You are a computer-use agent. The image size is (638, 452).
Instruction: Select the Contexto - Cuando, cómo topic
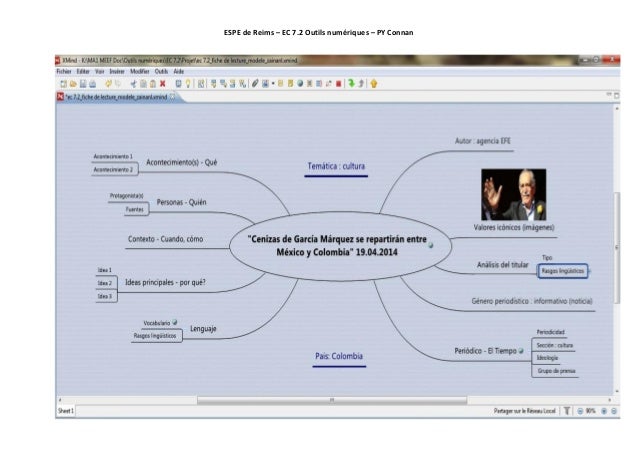pyautogui.click(x=165, y=239)
